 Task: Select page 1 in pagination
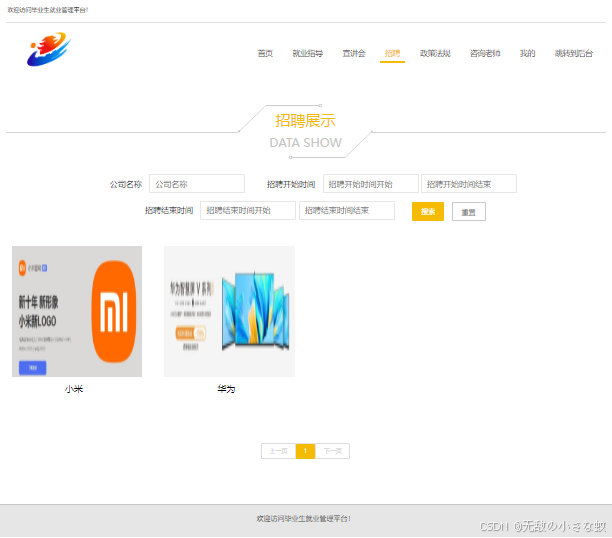305,451
